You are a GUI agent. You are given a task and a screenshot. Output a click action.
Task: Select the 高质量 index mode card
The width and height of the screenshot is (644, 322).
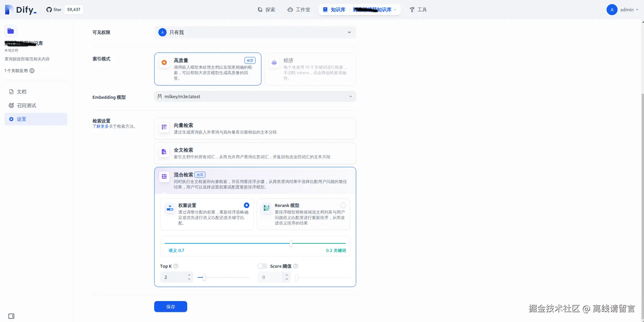pos(207,69)
